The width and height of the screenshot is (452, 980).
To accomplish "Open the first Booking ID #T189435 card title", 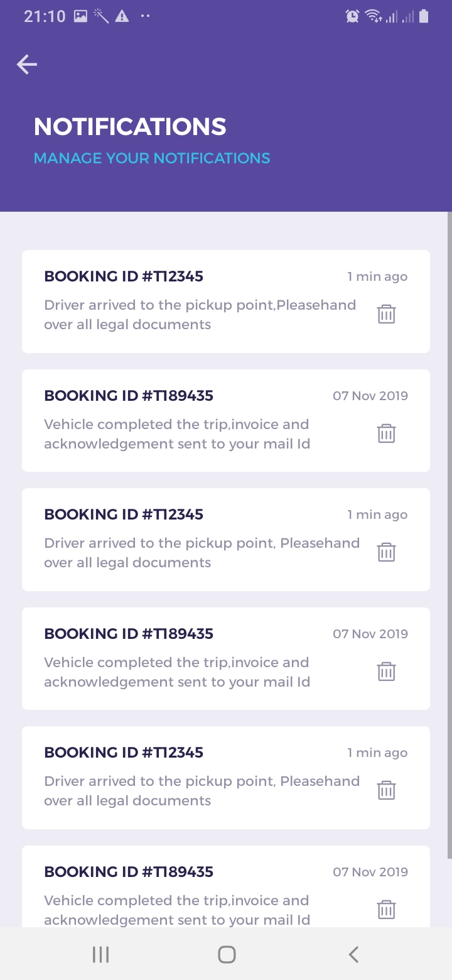I will (129, 396).
